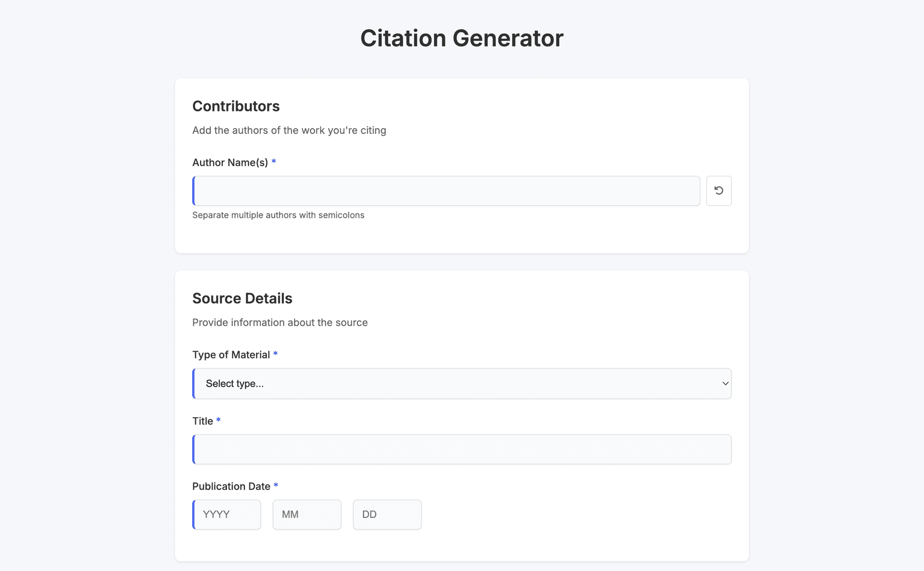Viewport: 924px width, 571px height.
Task: Click the required asterisk next to Title
Action: coord(218,420)
